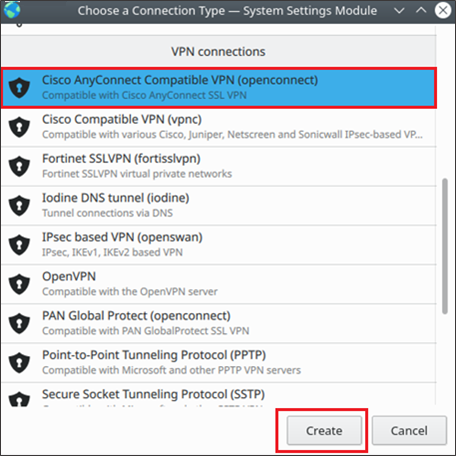Select Secure Socket Tunneling Protocol (SSTP) entry
The height and width of the screenshot is (456, 456).
coord(219,395)
